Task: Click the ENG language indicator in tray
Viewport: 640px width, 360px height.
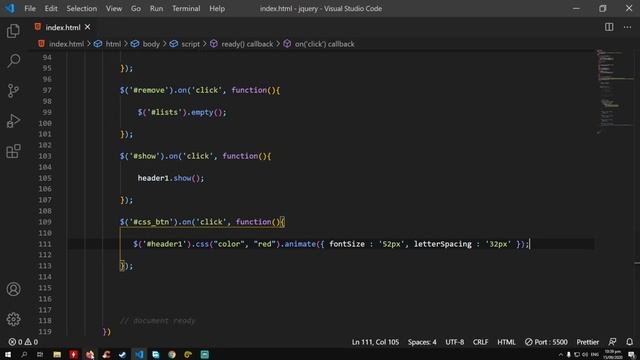Action: click(x=595, y=354)
